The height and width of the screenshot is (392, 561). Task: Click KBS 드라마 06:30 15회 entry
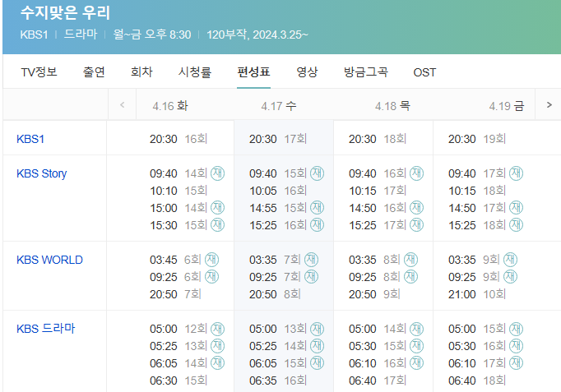(178, 380)
